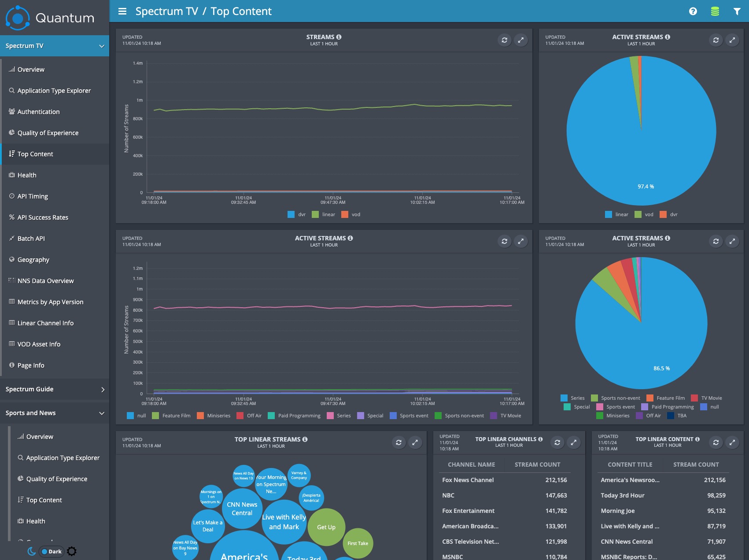The height and width of the screenshot is (560, 749).
Task: Select API Timing in sidebar
Action: (55, 196)
